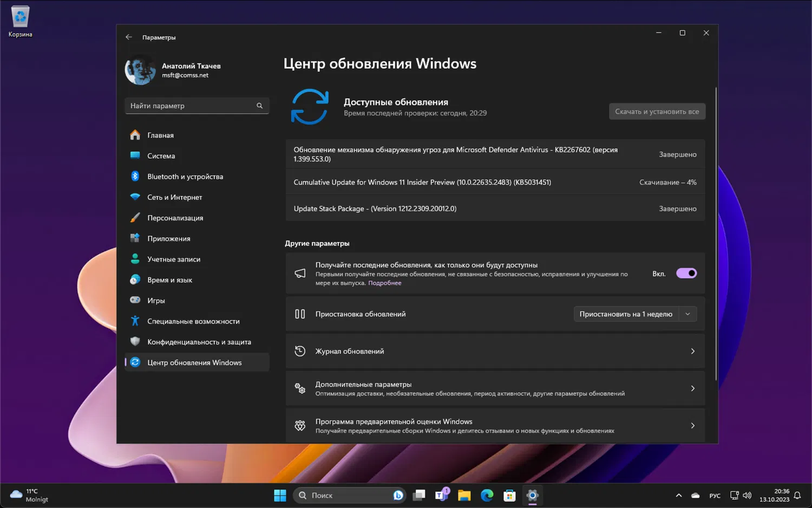This screenshot has height=508, width=812.
Task: Open Microsoft Store from the taskbar
Action: [509, 495]
